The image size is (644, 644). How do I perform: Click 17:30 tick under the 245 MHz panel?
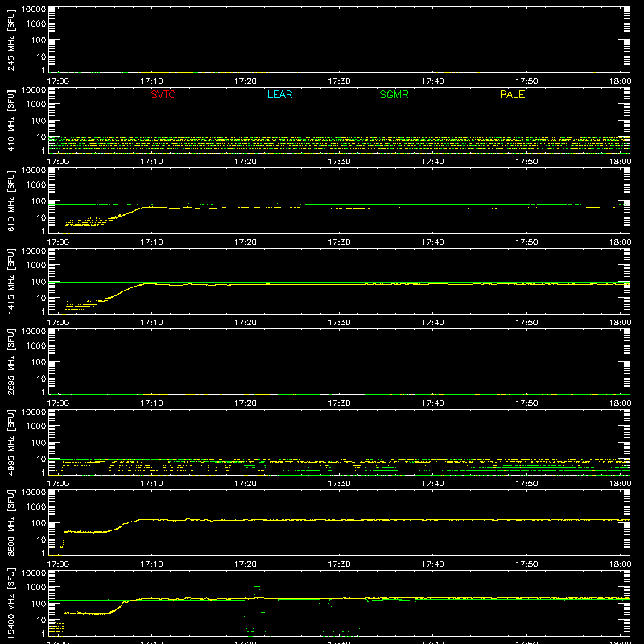tap(339, 81)
